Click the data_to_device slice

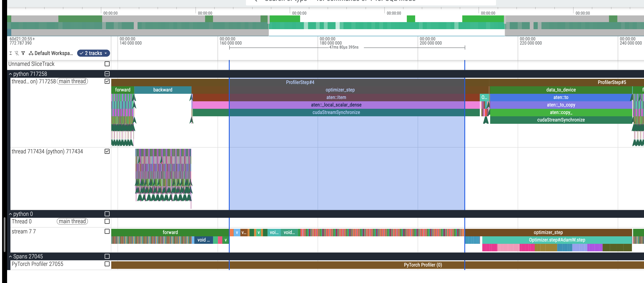tap(561, 90)
